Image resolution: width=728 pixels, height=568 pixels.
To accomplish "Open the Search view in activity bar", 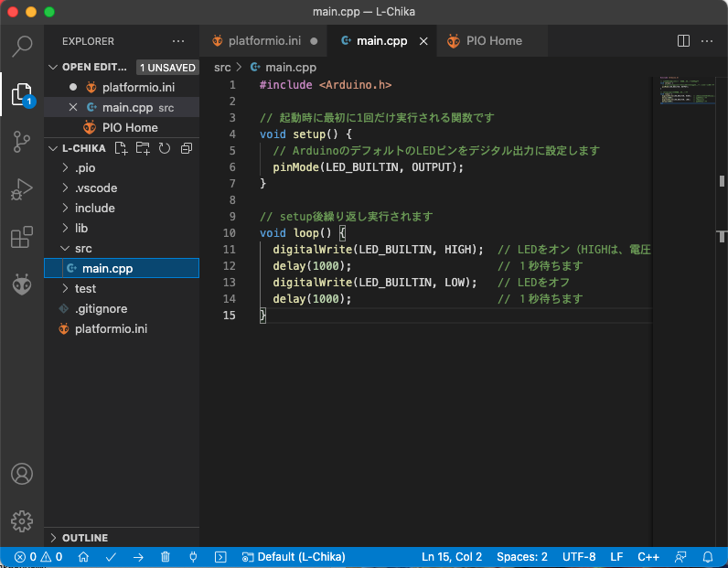I will [x=22, y=45].
